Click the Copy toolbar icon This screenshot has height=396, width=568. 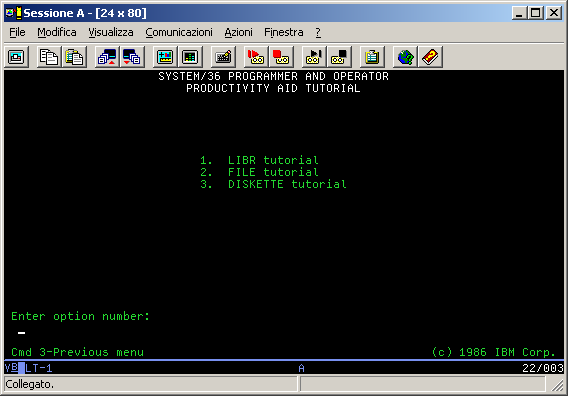[49, 57]
